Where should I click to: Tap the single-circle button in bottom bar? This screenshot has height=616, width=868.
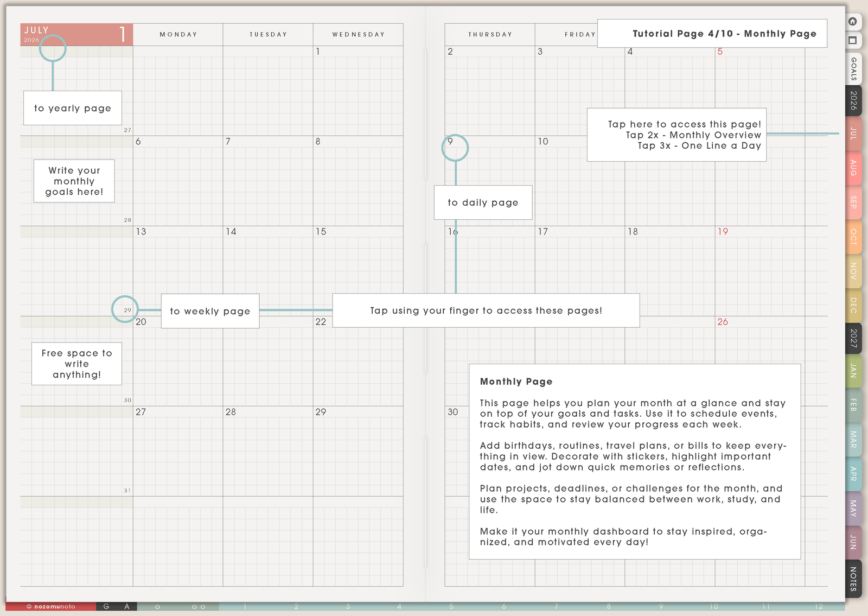point(158,607)
